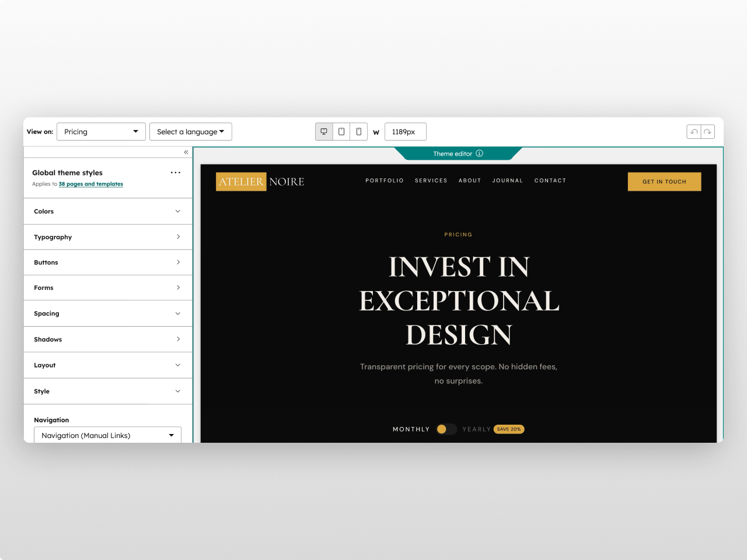
Task: Expand the Style section
Action: 108,391
